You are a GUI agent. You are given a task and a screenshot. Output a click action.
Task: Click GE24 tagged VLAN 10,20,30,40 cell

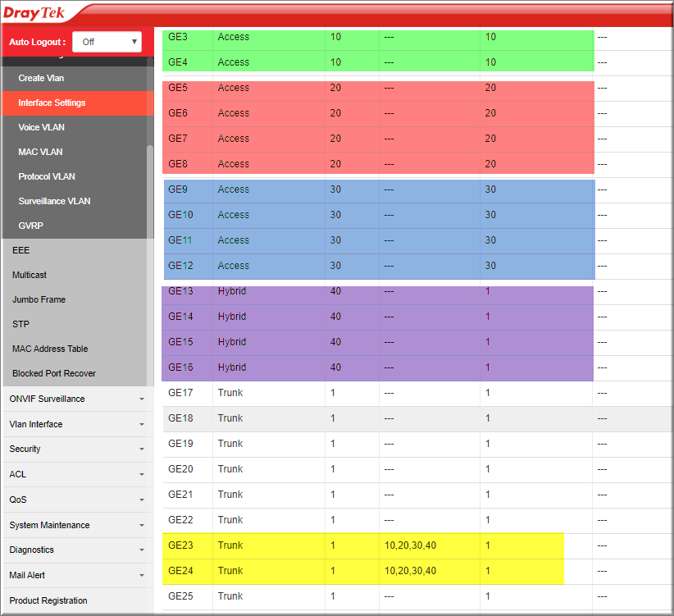(430, 571)
